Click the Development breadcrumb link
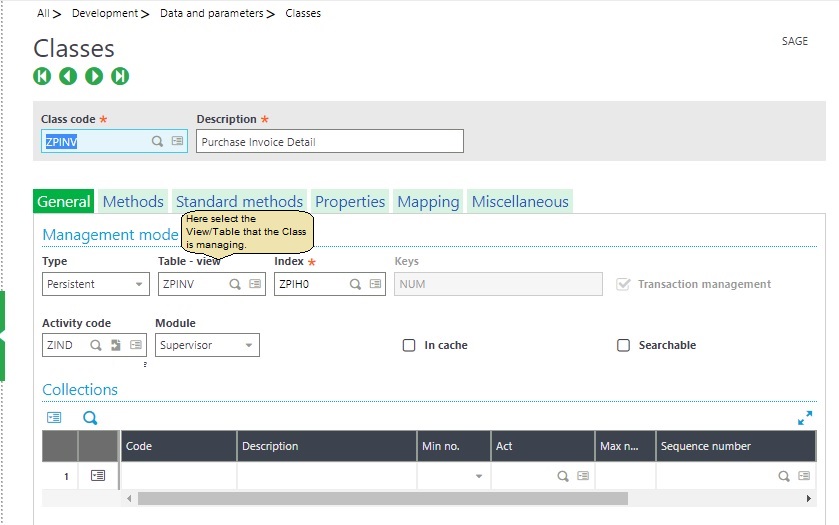This screenshot has width=839, height=525. pos(105,14)
